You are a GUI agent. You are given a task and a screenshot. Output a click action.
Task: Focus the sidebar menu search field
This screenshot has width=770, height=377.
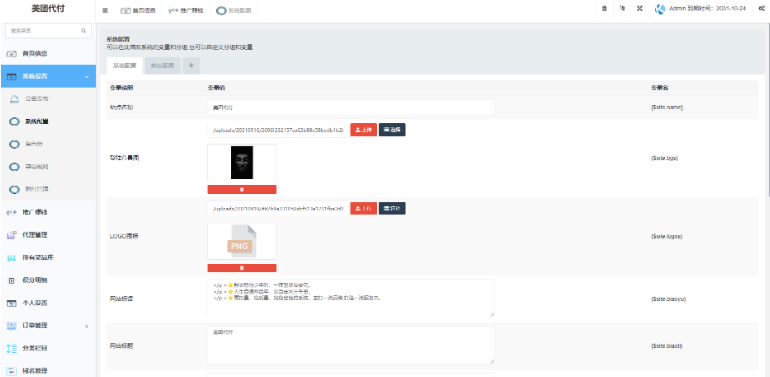point(48,30)
